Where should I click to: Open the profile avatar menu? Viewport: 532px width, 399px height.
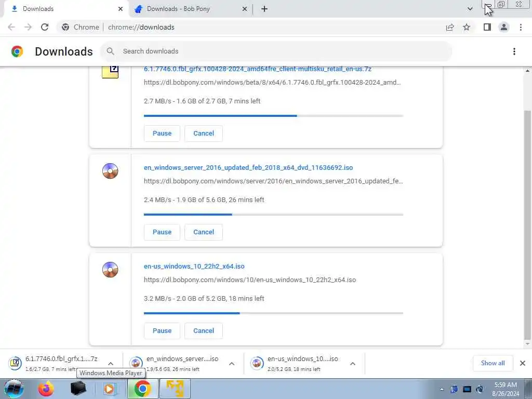pos(504,27)
